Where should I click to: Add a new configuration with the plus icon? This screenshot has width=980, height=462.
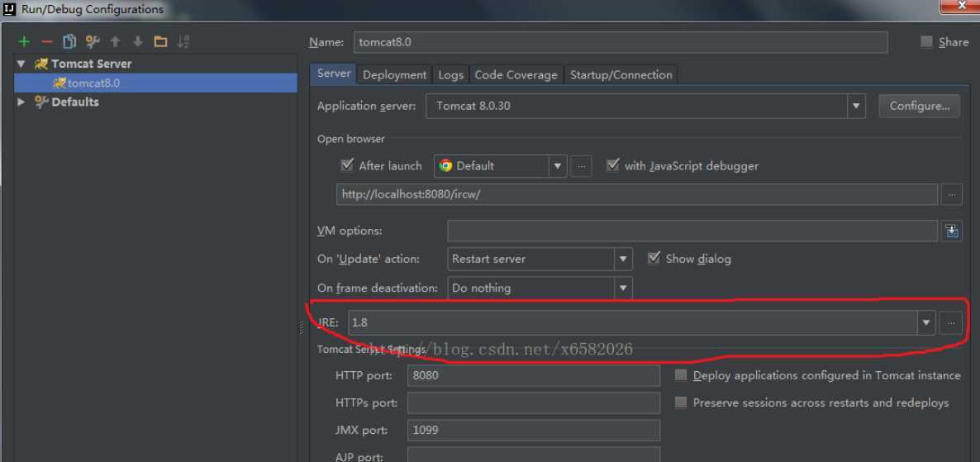[x=24, y=42]
